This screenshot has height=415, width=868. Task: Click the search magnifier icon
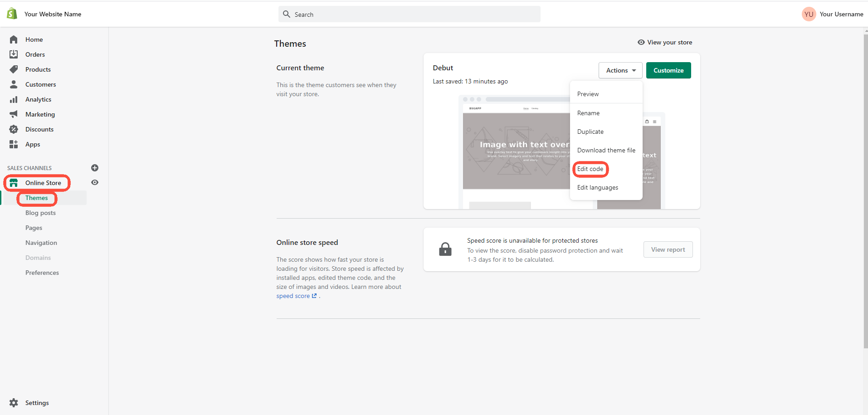[x=287, y=14]
